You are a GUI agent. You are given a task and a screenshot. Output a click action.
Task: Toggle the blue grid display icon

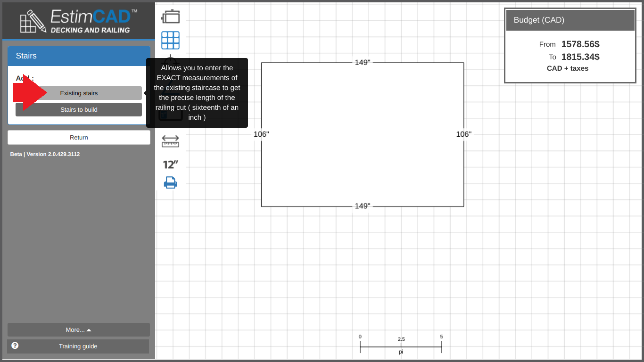point(170,41)
